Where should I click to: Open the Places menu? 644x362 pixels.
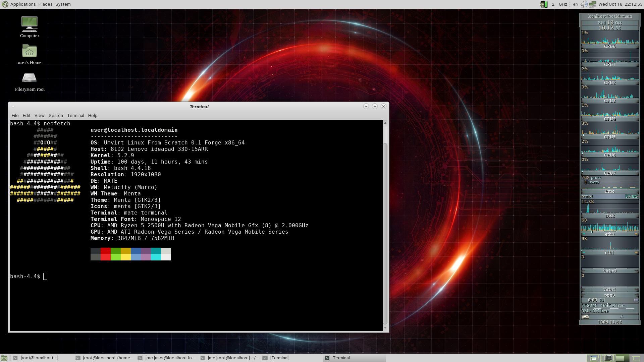coord(45,4)
